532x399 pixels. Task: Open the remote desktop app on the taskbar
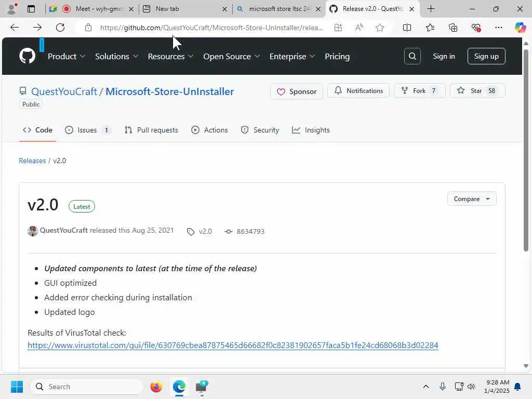click(202, 387)
